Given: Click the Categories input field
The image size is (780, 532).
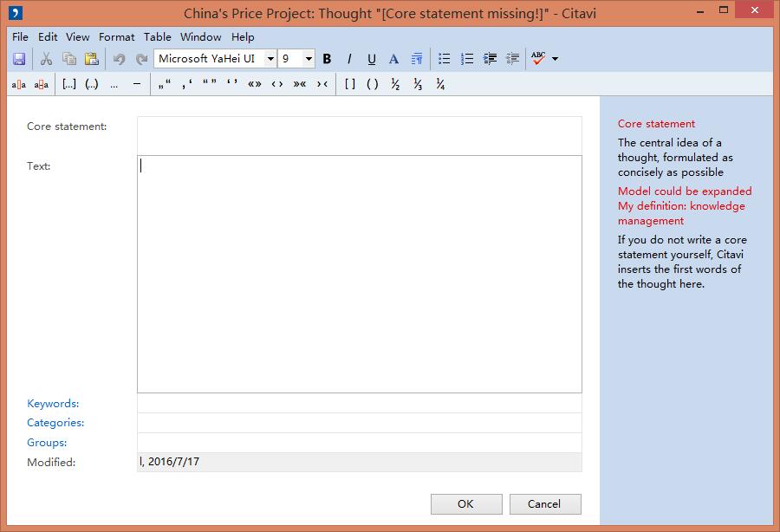Looking at the screenshot, I should coord(359,423).
